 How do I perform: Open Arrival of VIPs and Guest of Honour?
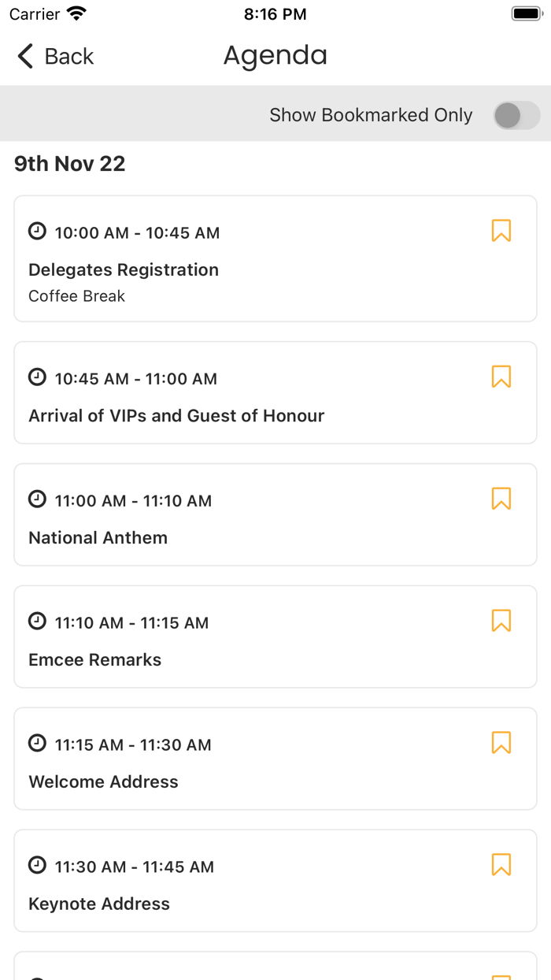pyautogui.click(x=176, y=415)
